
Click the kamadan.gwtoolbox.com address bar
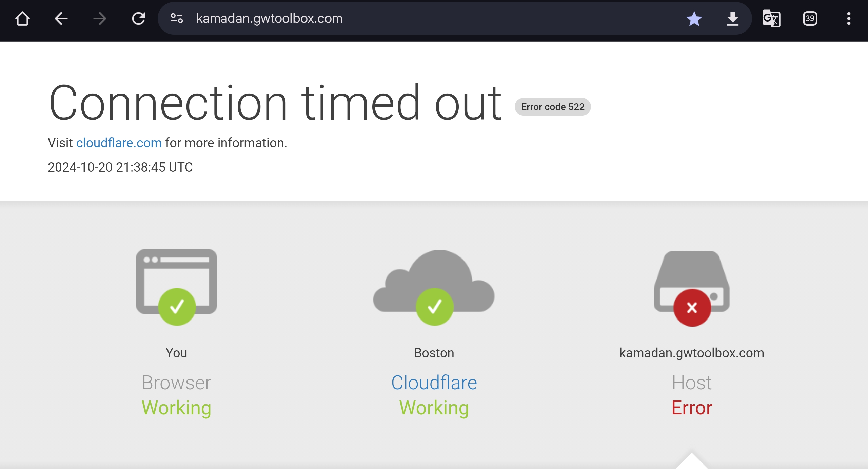pos(407,18)
